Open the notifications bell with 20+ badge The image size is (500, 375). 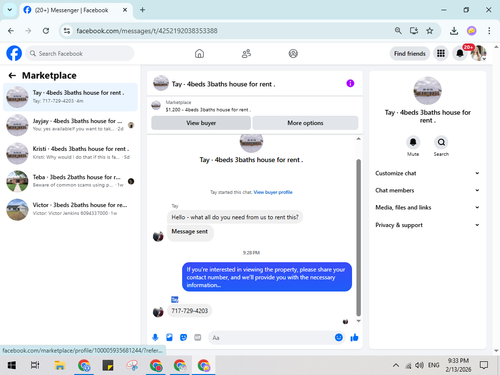[460, 53]
